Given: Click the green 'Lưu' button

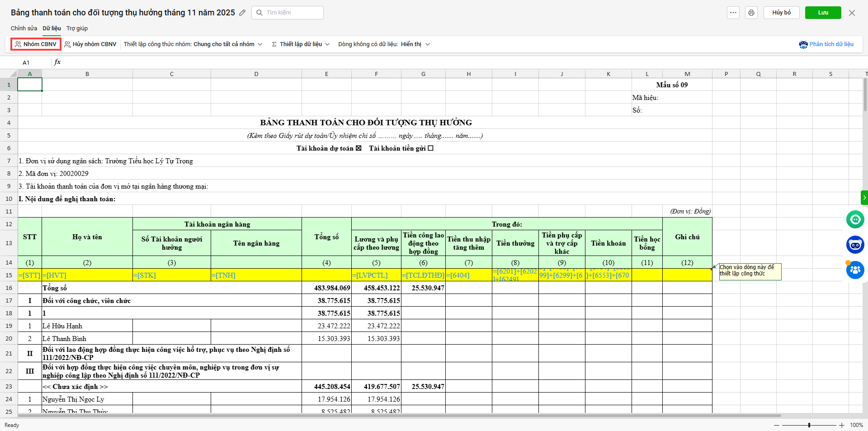Looking at the screenshot, I should point(823,13).
